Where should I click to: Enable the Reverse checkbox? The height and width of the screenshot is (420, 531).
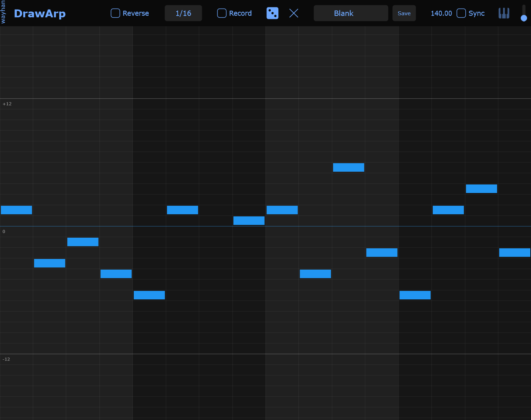pyautogui.click(x=116, y=13)
